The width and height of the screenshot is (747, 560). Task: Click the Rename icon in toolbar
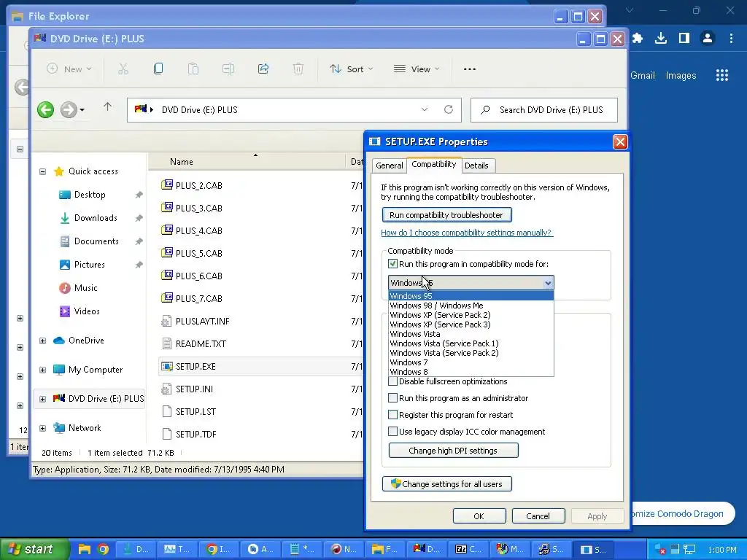click(x=228, y=69)
